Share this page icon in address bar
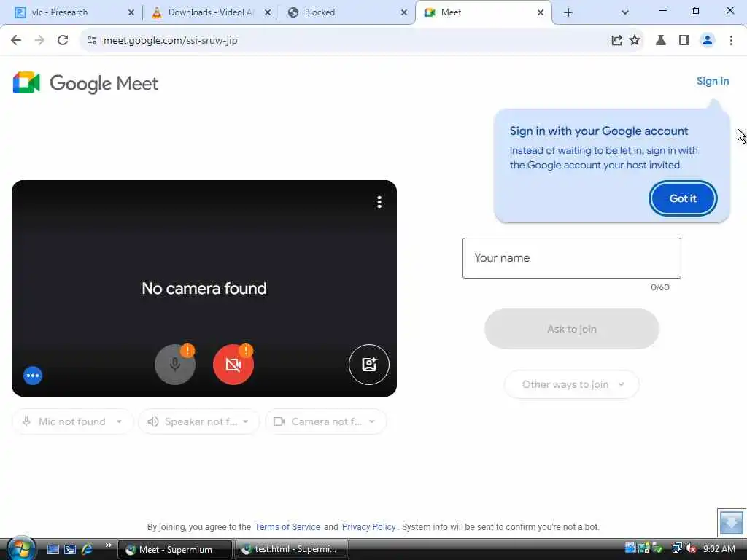 tap(616, 41)
